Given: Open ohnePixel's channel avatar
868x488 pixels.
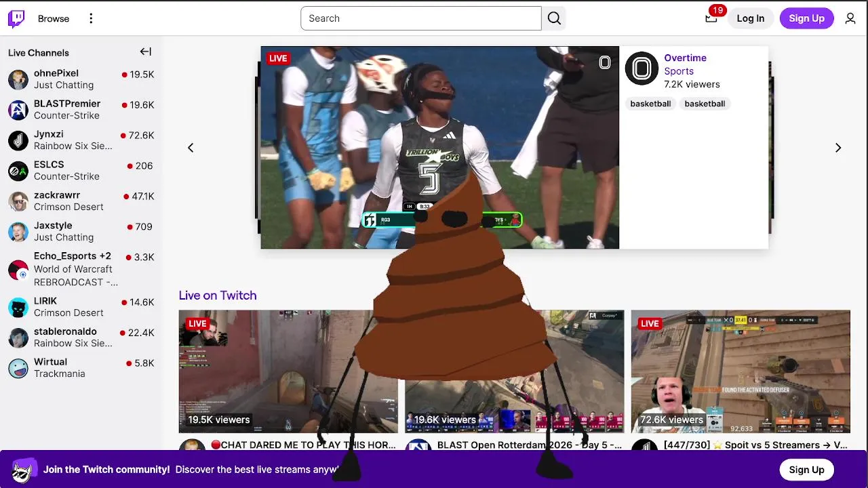Looking at the screenshot, I should point(18,79).
